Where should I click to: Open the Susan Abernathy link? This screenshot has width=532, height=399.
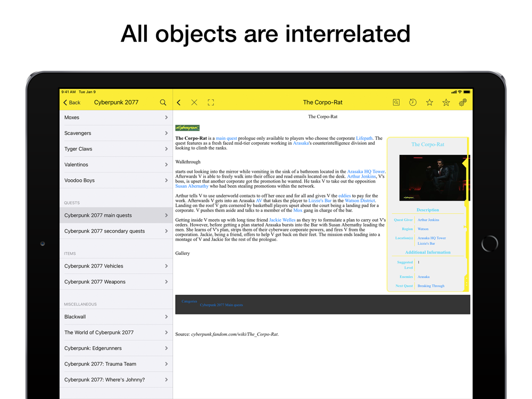coord(192,186)
